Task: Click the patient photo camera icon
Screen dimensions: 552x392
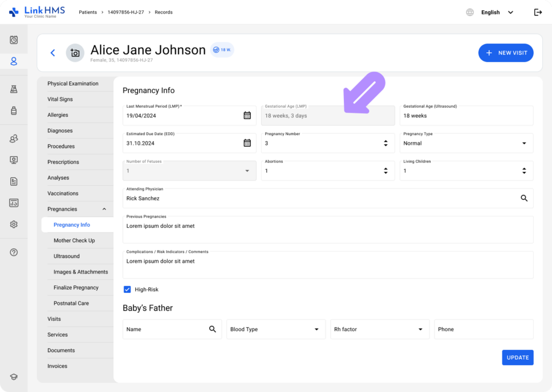Action: (75, 53)
